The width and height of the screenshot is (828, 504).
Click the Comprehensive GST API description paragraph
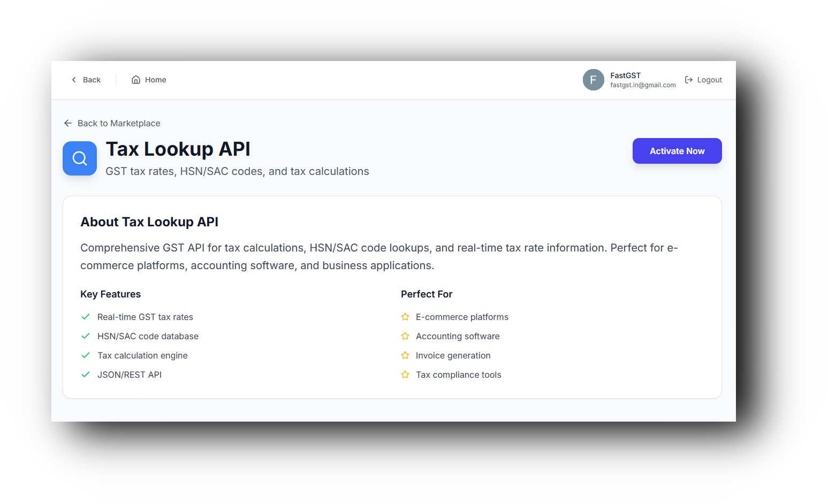pyautogui.click(x=379, y=257)
